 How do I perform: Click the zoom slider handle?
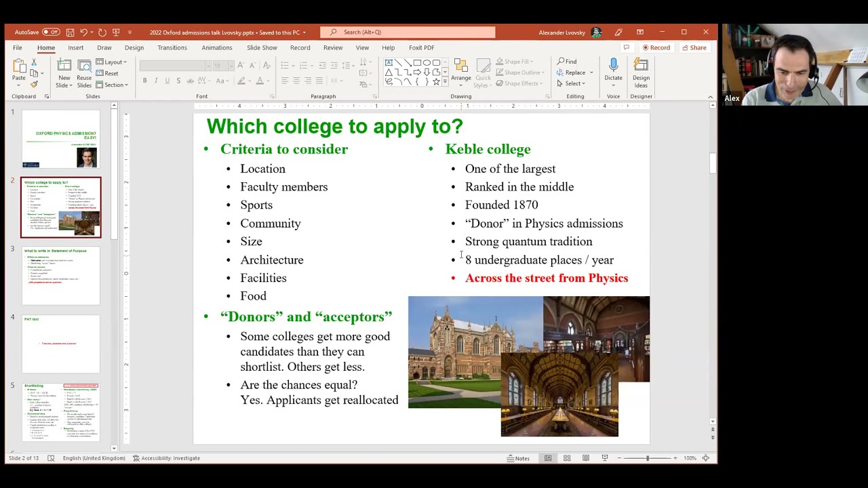click(647, 458)
